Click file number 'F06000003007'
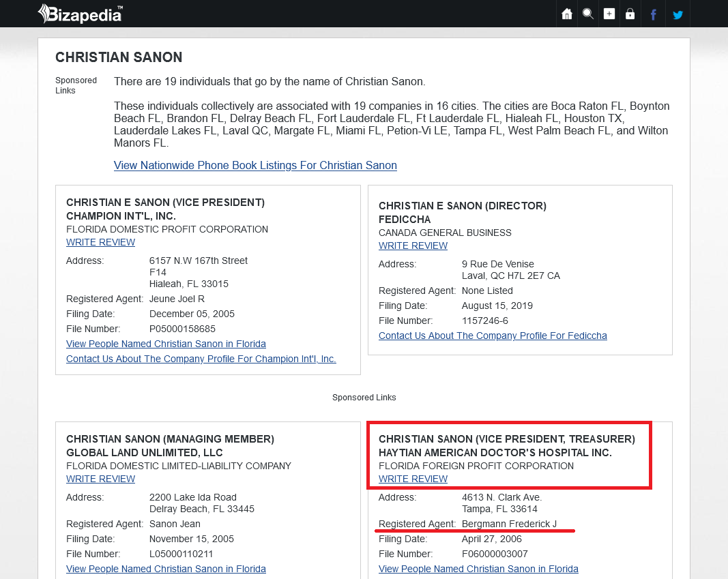Image resolution: width=728 pixels, height=579 pixels. pos(495,554)
